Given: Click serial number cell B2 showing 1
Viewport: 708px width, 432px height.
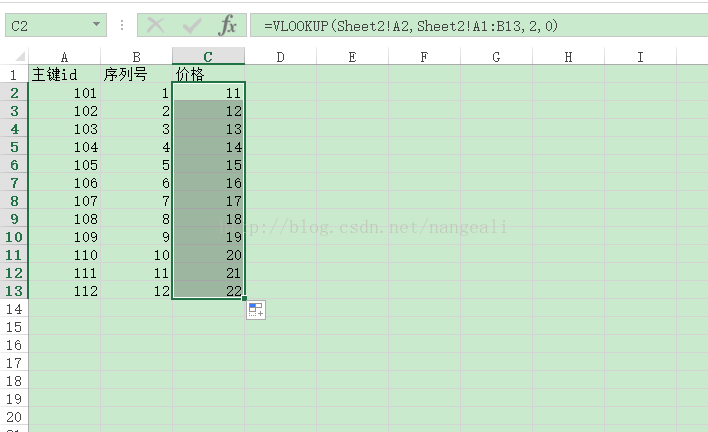Looking at the screenshot, I should coord(136,93).
